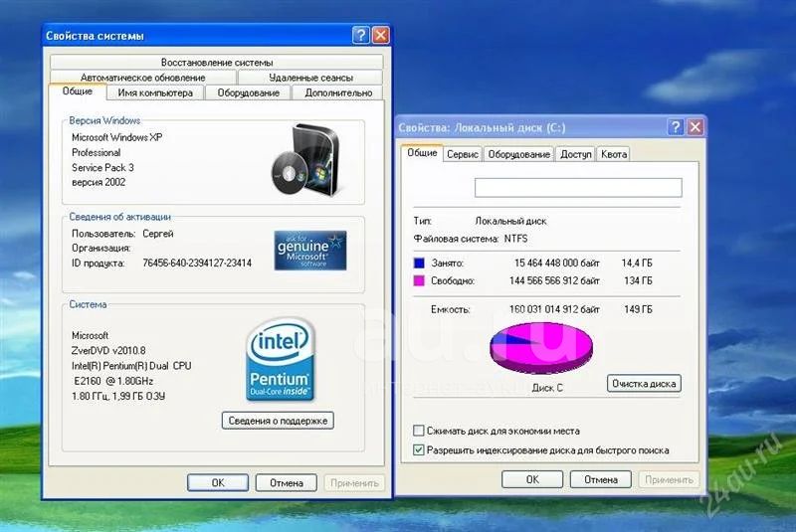The height and width of the screenshot is (532, 796).
Task: Enable 'Сжимать диск для экономии места' checkbox
Action: pyautogui.click(x=418, y=431)
